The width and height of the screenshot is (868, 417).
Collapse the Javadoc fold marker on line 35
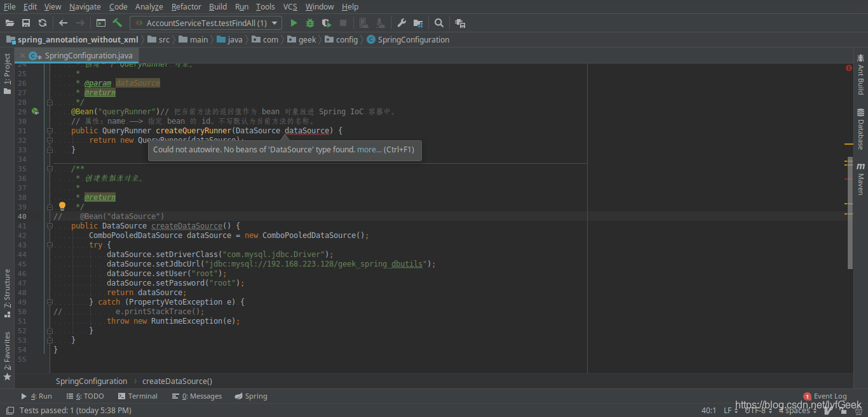(50, 169)
